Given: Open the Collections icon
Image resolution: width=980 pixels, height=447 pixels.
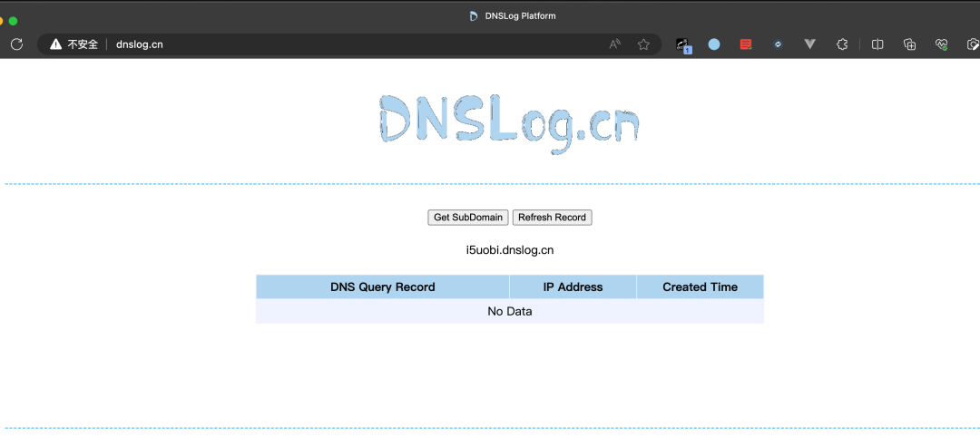Looking at the screenshot, I should [x=910, y=44].
